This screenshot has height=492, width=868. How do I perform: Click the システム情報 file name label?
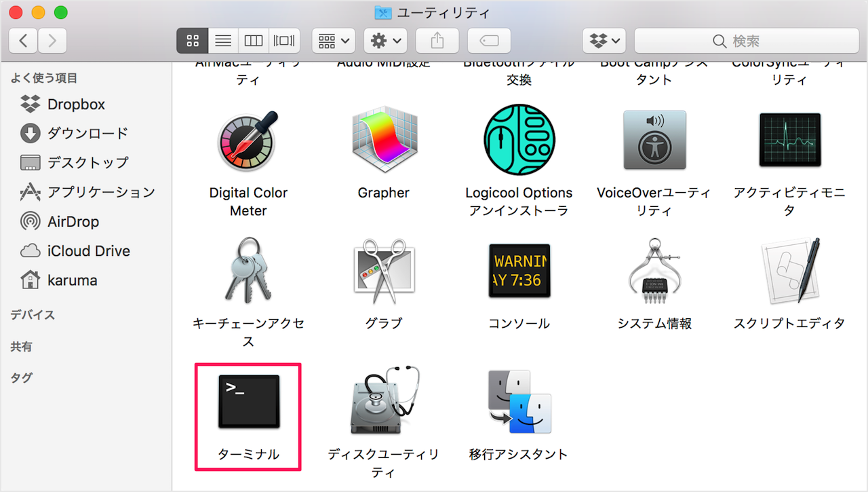coord(654,324)
